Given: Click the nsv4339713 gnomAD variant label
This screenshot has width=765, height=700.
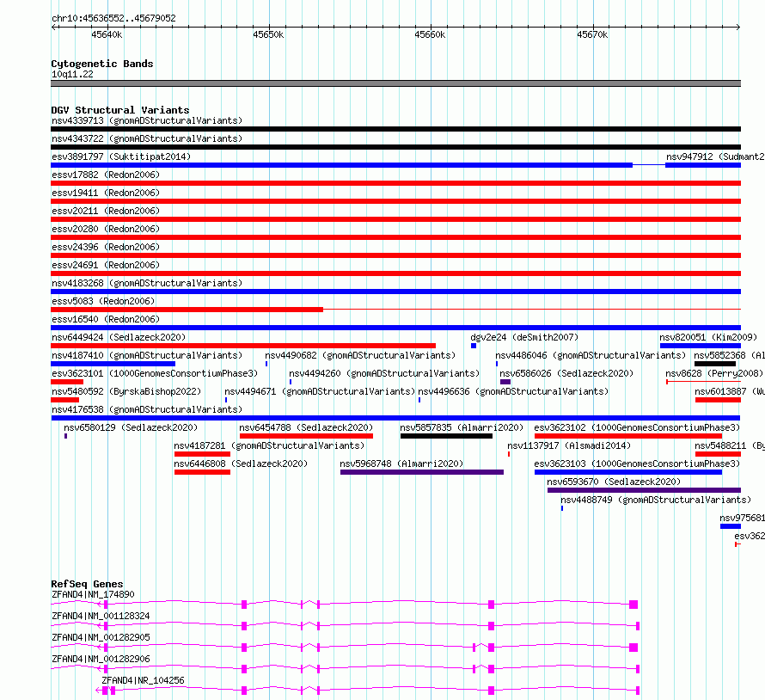Looking at the screenshot, I should tap(147, 120).
